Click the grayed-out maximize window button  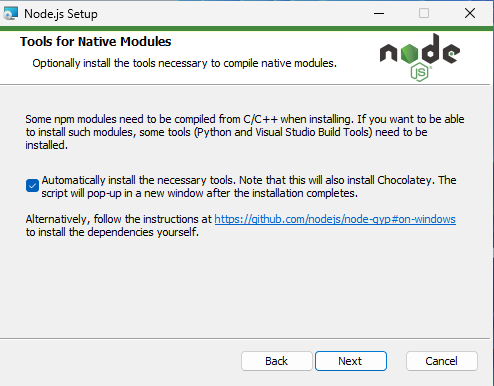click(424, 13)
